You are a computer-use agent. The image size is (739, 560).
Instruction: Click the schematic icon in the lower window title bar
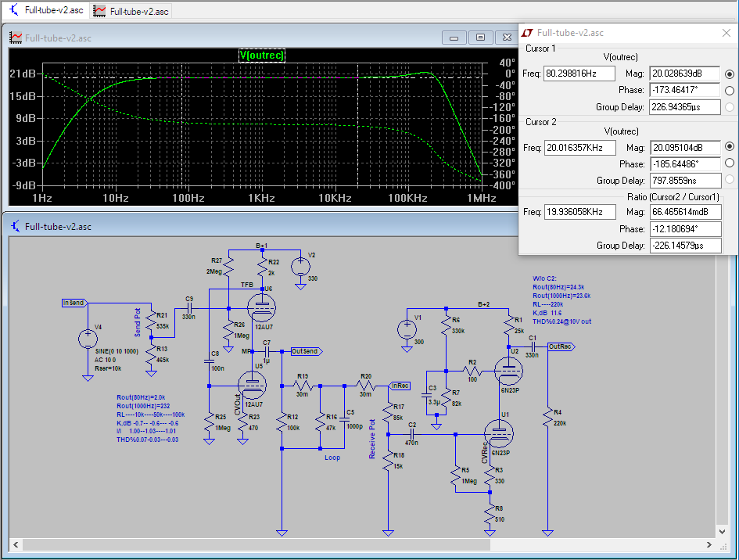point(16,226)
